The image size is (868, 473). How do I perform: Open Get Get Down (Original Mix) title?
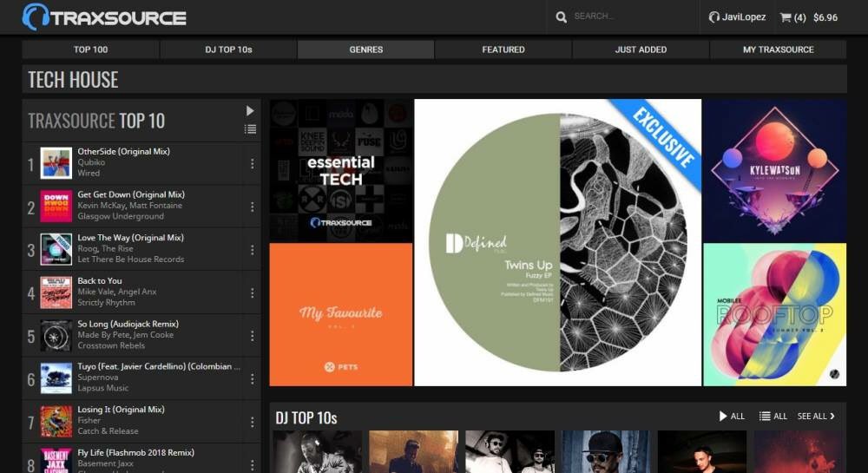click(131, 194)
